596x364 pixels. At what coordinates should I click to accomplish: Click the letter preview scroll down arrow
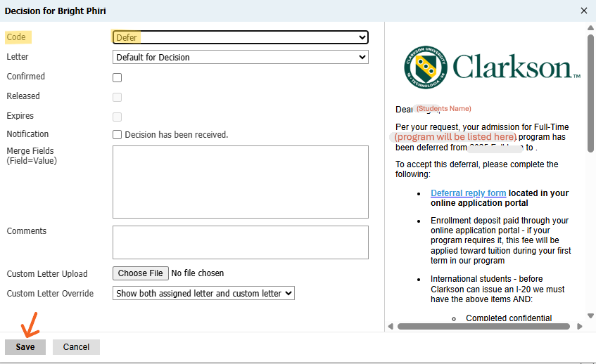coord(590,316)
